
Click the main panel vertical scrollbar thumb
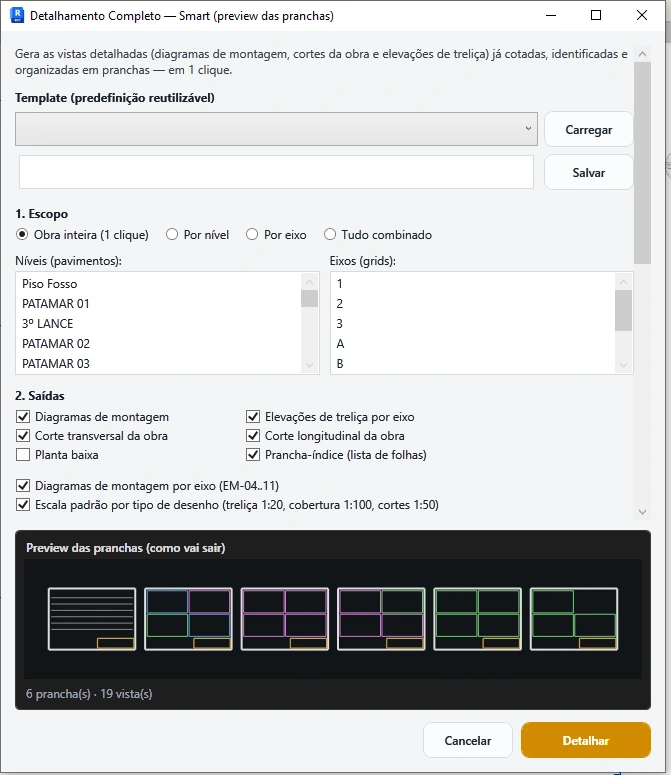642,163
